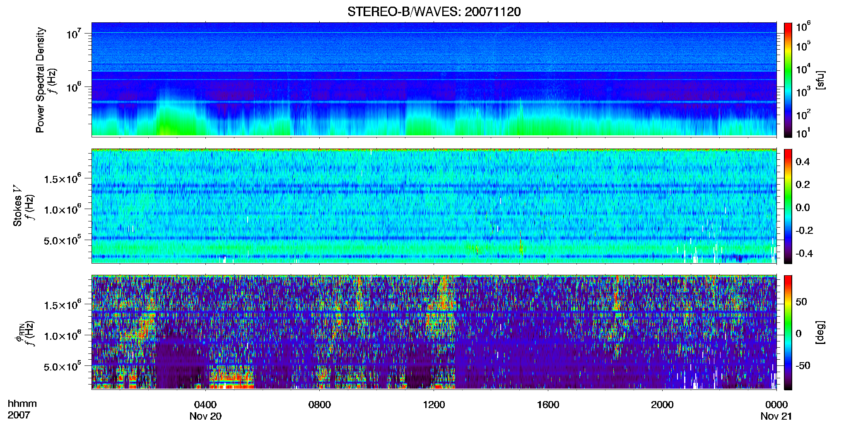Select 5.0×10^5 tick on φ RTN panel
868x447 pixels.
point(63,366)
